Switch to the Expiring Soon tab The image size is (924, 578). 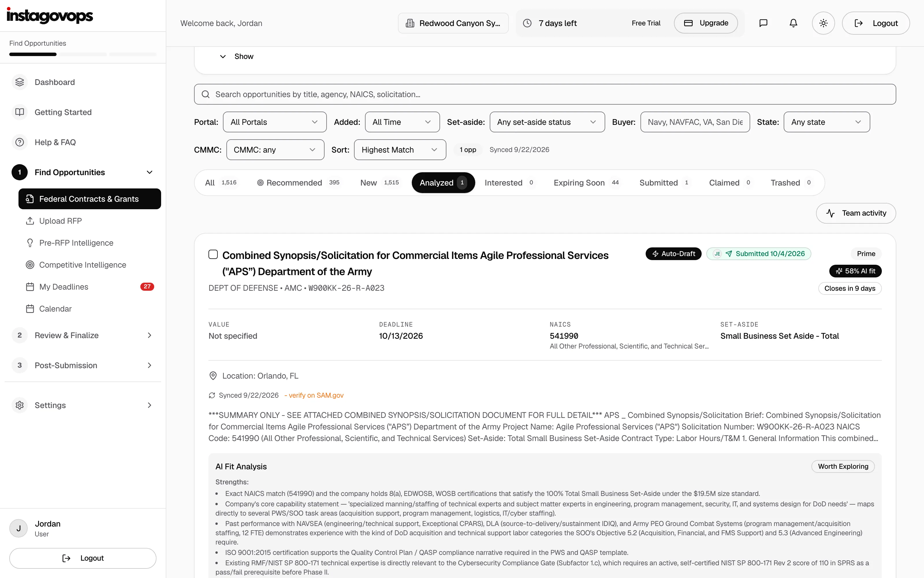pyautogui.click(x=587, y=183)
